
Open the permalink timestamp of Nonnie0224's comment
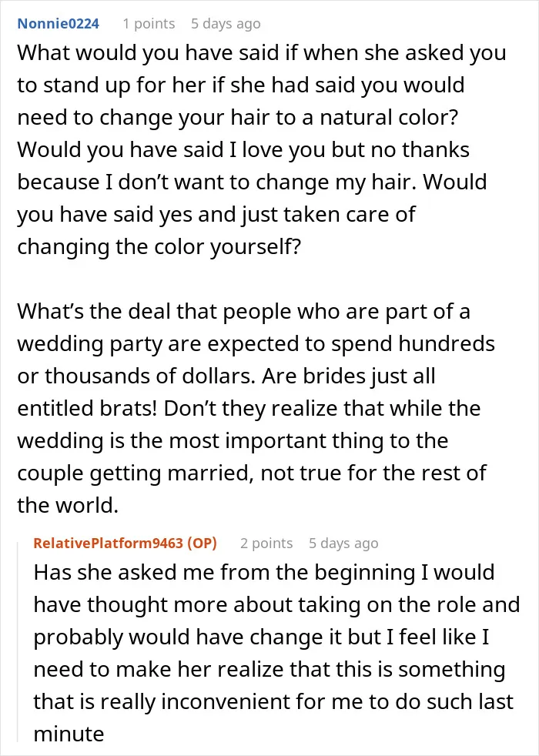pyautogui.click(x=226, y=24)
